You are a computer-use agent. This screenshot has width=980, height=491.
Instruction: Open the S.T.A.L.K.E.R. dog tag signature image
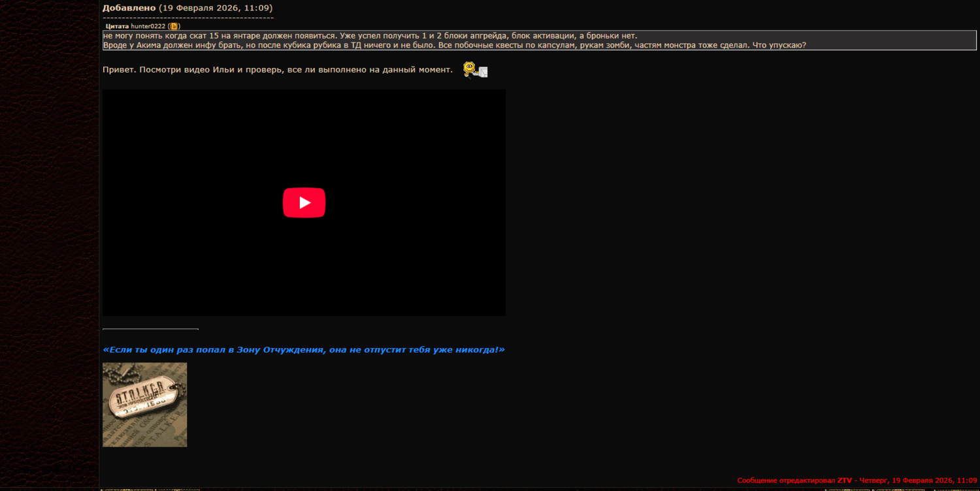[x=144, y=404]
